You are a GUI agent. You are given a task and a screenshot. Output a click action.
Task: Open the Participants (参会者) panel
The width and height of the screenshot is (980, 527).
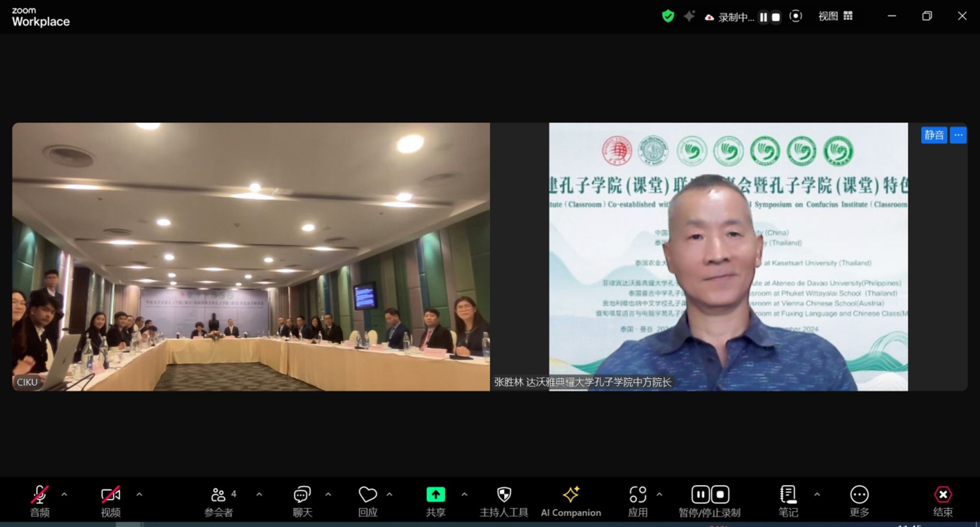point(218,495)
